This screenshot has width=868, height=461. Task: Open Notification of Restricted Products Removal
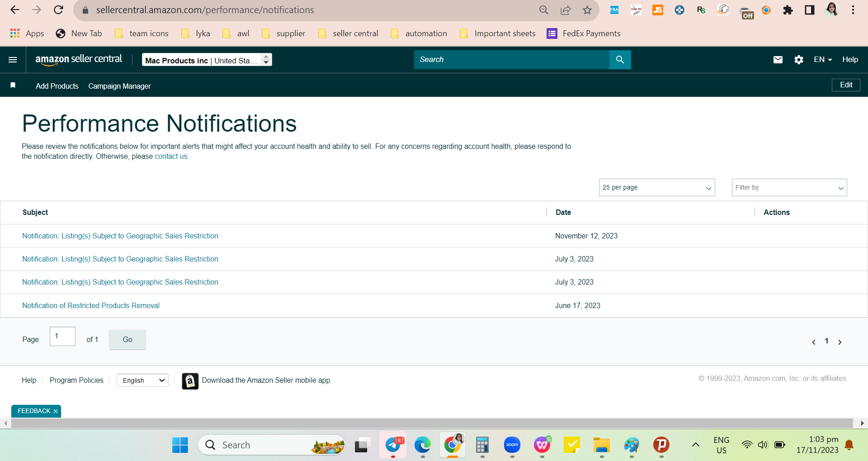pos(91,306)
